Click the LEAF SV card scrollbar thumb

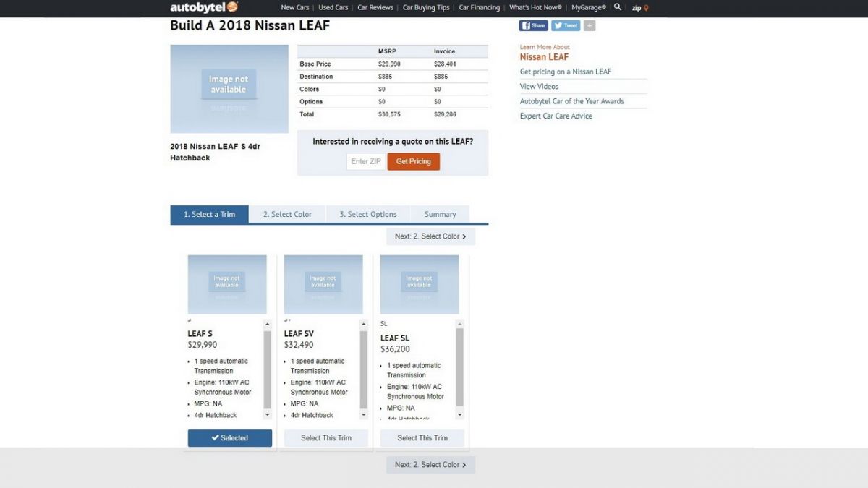(x=364, y=369)
